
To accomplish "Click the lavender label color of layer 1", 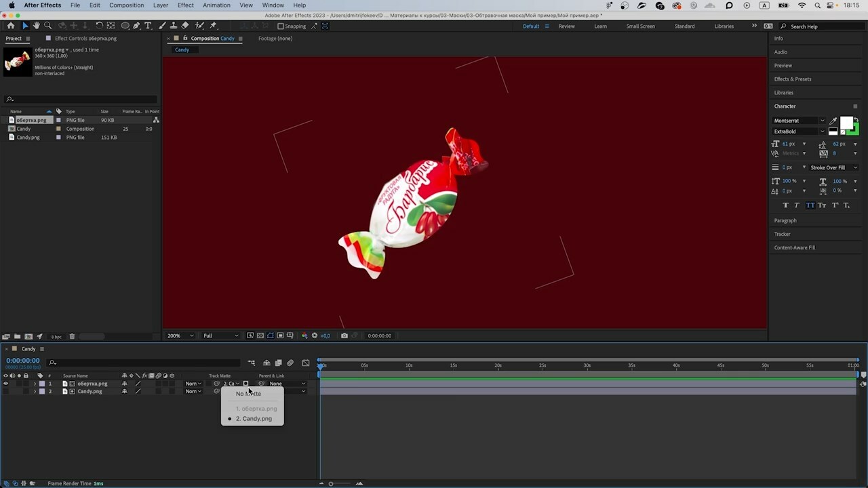I will [x=42, y=384].
